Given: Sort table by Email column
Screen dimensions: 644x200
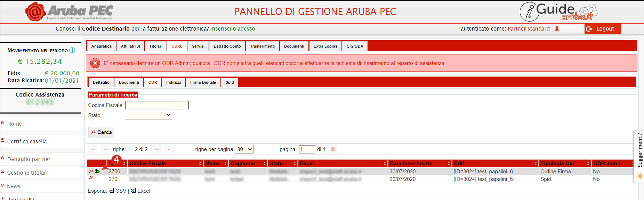Looking at the screenshot, I should coord(343,164).
